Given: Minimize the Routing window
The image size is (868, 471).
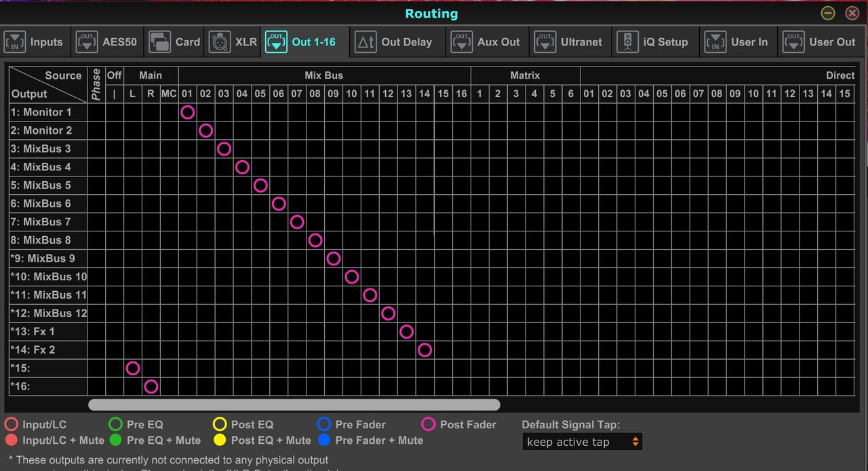Looking at the screenshot, I should (828, 13).
